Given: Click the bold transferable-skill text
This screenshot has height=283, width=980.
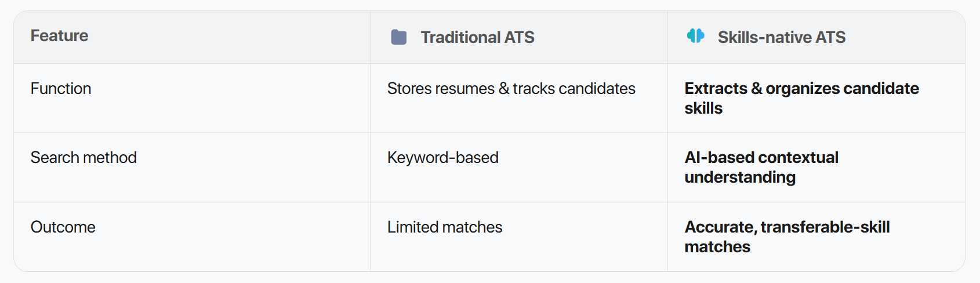Looking at the screenshot, I should click(825, 227).
